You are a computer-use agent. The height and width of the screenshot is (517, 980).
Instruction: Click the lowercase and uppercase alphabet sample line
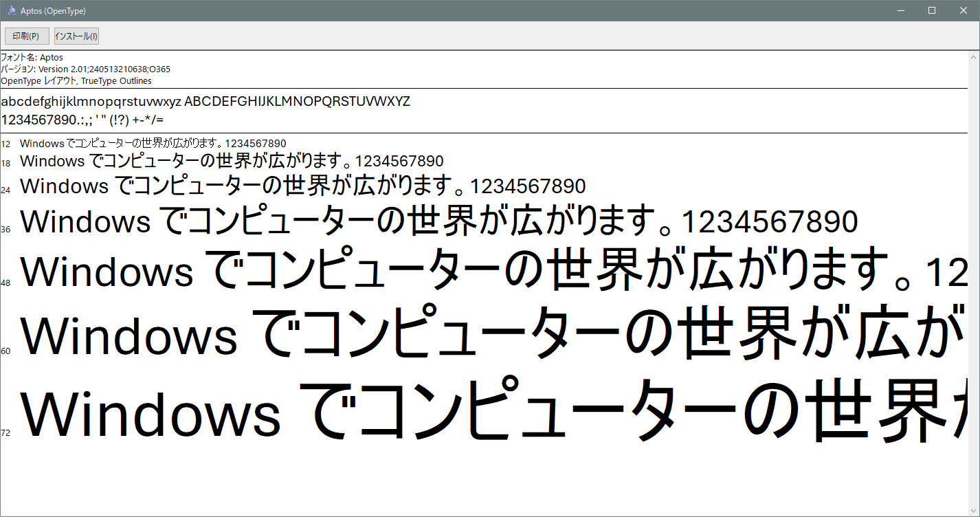pyautogui.click(x=205, y=102)
